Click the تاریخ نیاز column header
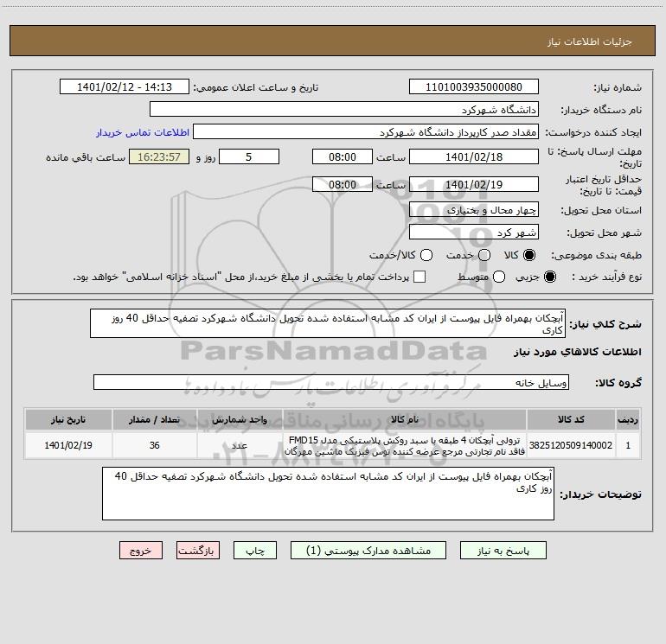 pos(68,420)
